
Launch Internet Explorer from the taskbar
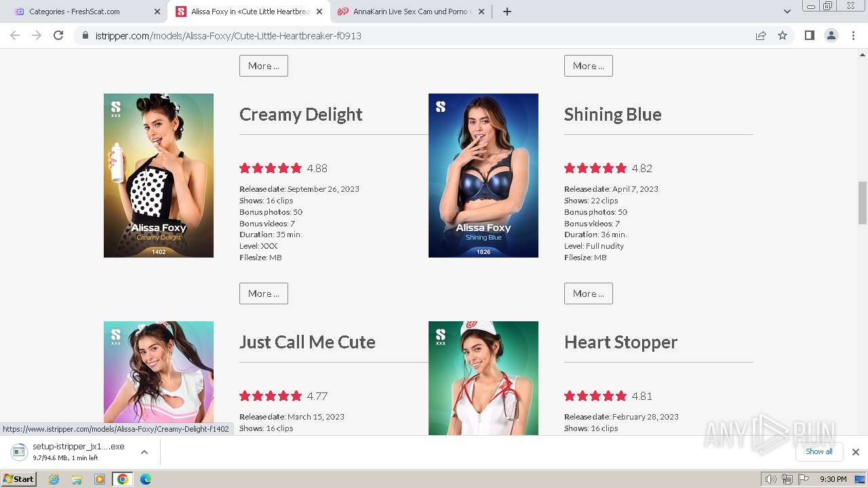pos(54,479)
